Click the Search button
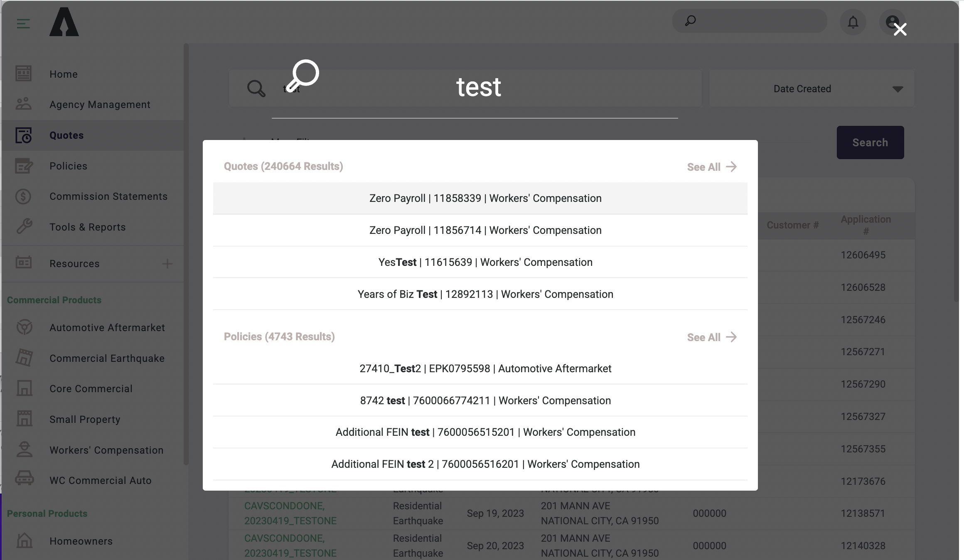Screen dimensions: 964x560 click(x=870, y=142)
